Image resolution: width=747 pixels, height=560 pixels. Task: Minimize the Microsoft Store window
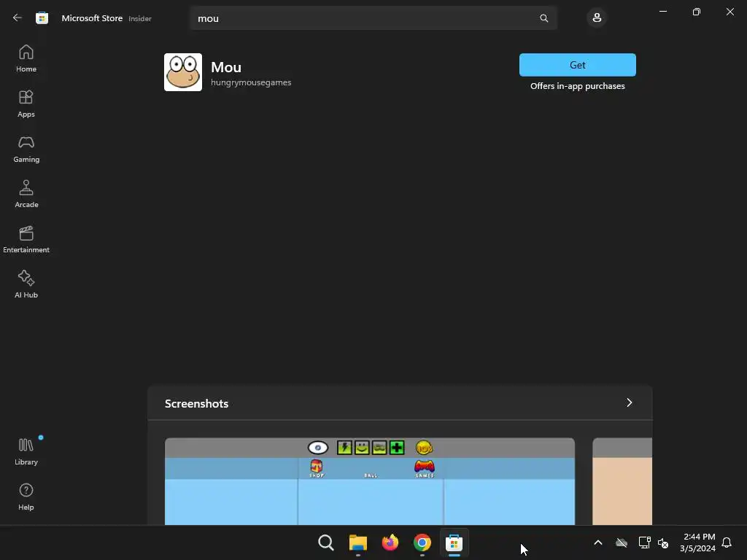coord(662,12)
